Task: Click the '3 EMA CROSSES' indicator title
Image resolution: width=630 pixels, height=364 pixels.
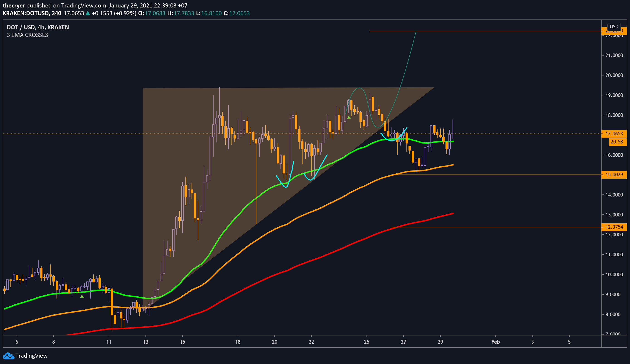Action: click(x=27, y=35)
